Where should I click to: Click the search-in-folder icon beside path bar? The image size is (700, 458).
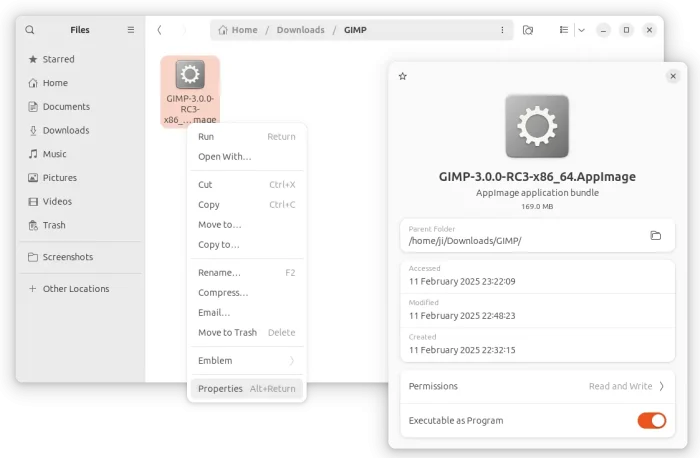[x=528, y=30]
